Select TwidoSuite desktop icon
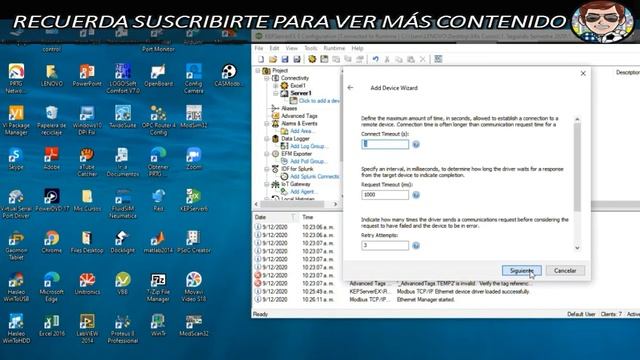Viewport: 640px width, 360px height. click(123, 117)
